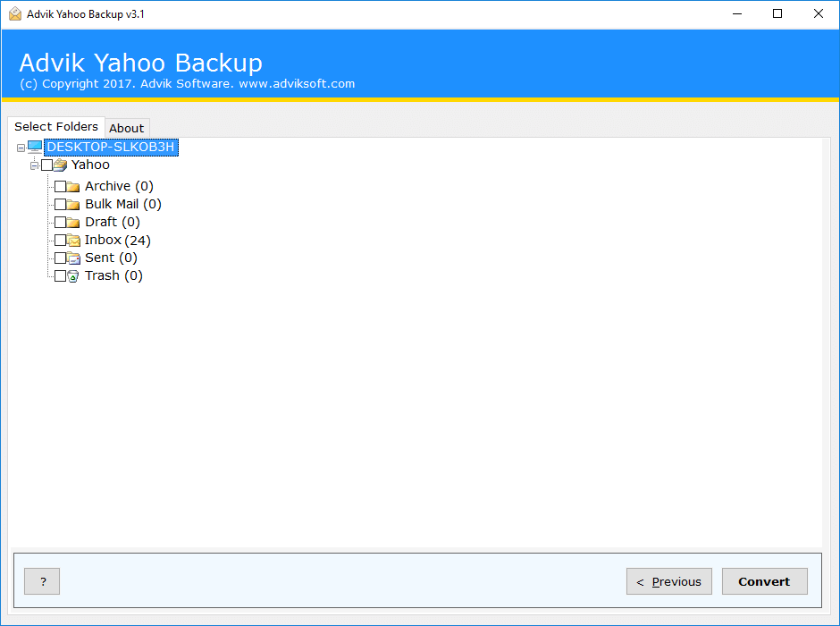Click the Inbox envelope folder icon
This screenshot has width=840, height=626.
pos(73,240)
